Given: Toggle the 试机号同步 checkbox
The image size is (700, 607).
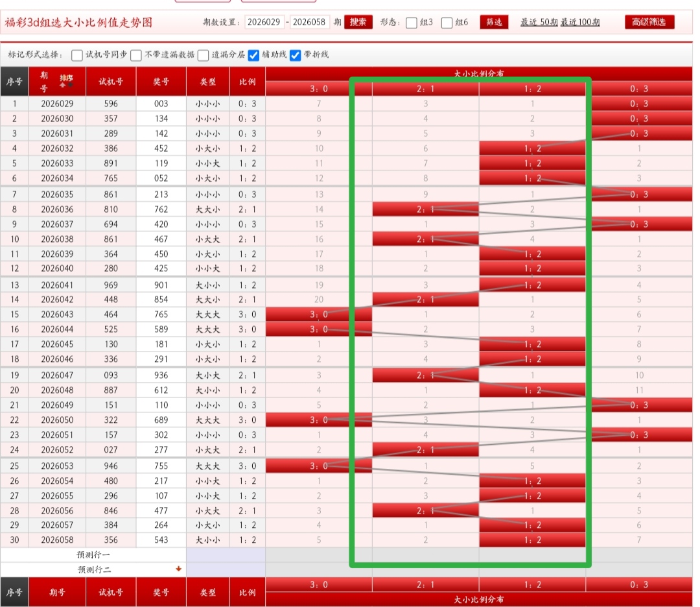Looking at the screenshot, I should point(77,55).
